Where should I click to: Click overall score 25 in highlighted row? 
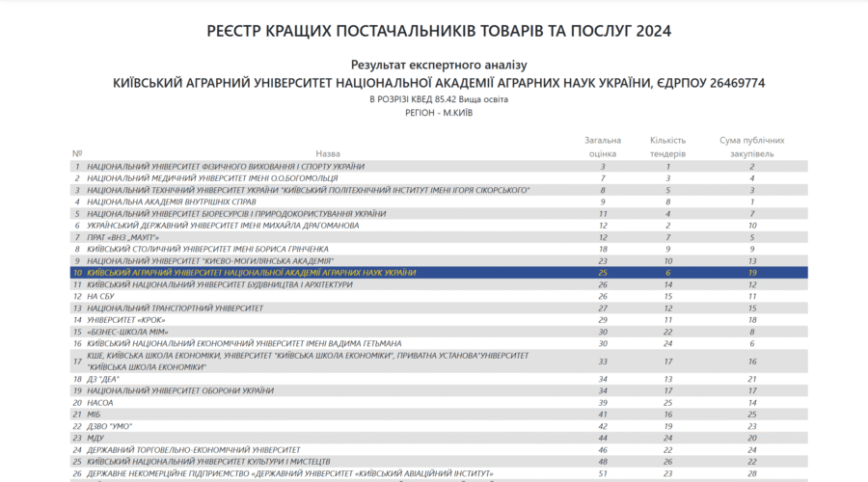(x=603, y=273)
